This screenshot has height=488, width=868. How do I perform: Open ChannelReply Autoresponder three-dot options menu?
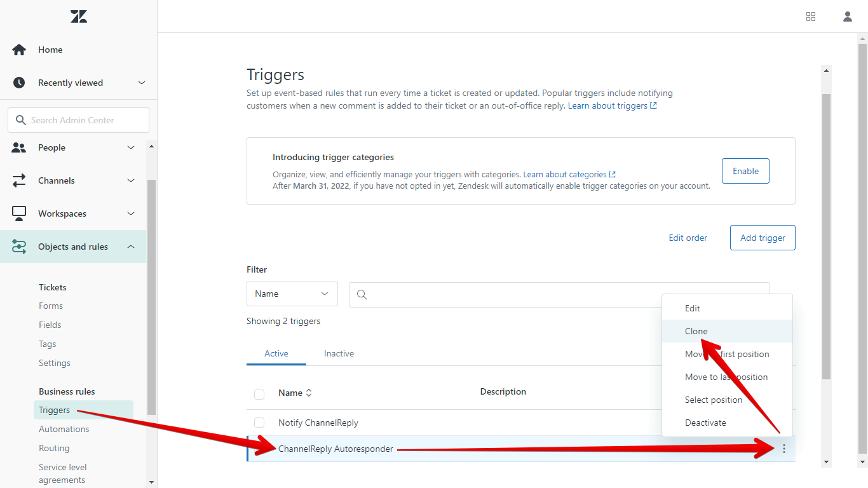pyautogui.click(x=784, y=449)
